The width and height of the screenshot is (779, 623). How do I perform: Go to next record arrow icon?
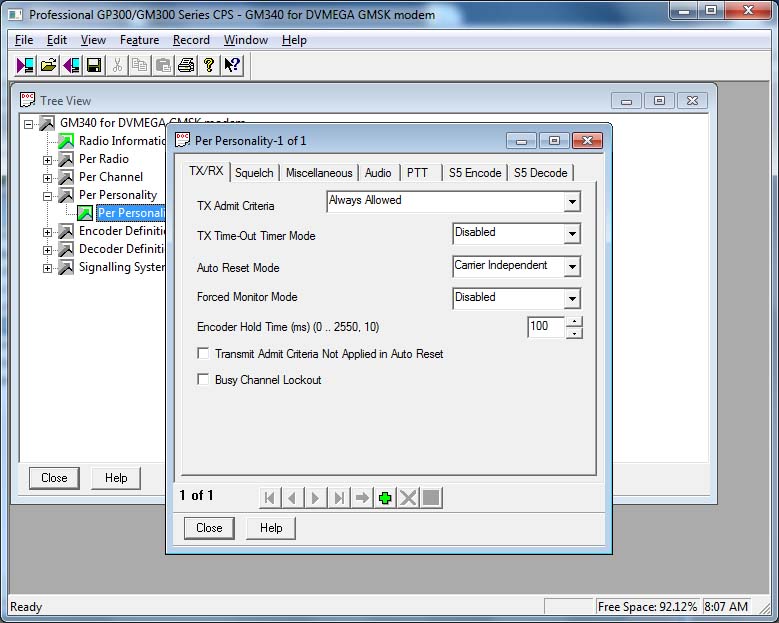315,498
